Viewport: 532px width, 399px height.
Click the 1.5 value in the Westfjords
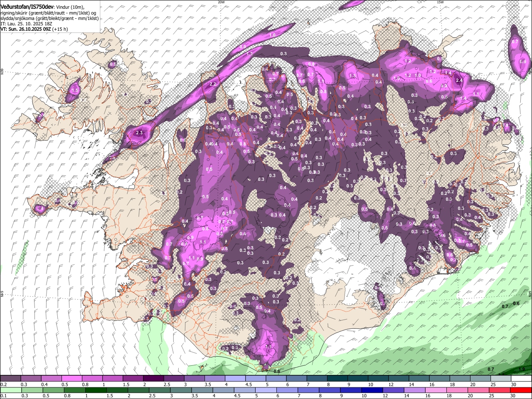75,90
